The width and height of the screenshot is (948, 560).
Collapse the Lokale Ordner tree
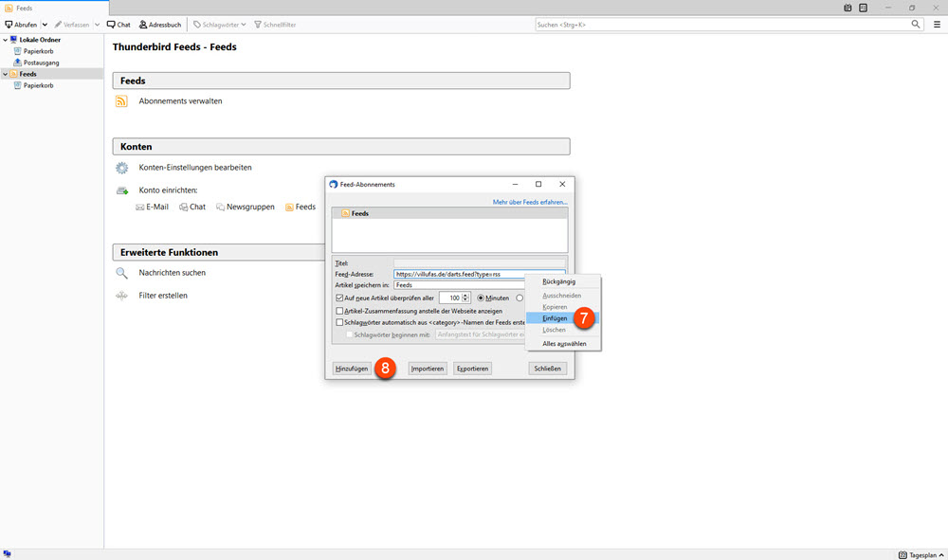(5, 40)
